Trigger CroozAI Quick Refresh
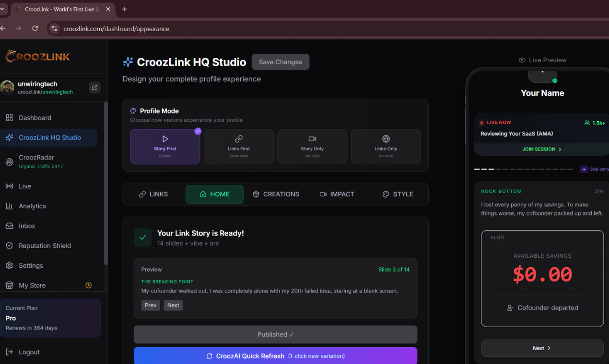 click(x=275, y=355)
